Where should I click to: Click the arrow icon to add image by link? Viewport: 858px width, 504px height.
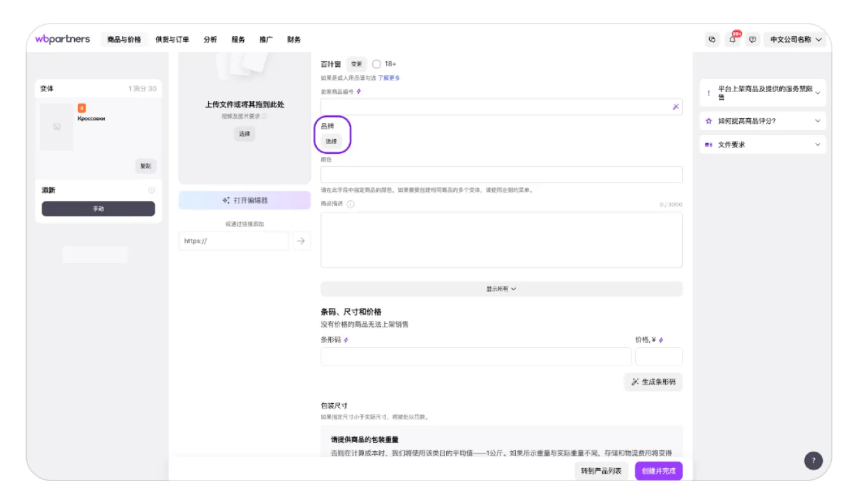pos(301,241)
